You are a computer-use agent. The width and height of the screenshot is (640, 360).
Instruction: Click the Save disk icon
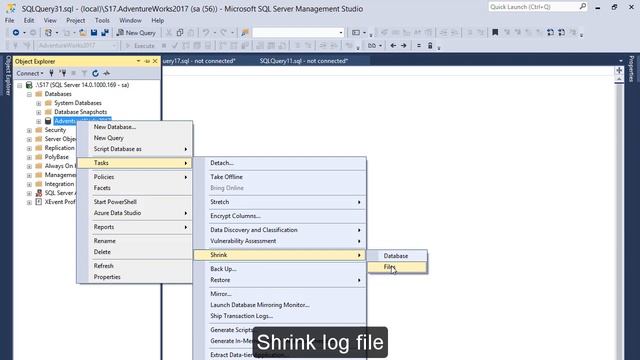click(x=94, y=33)
